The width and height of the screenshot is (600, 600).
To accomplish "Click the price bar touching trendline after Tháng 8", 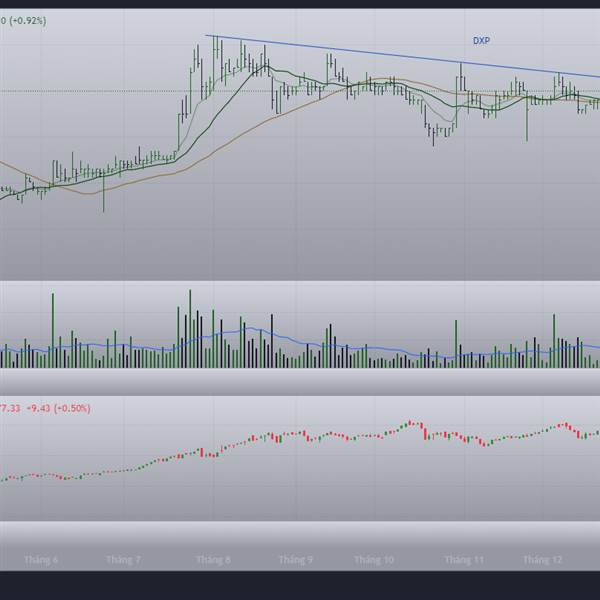I will point(241,55).
